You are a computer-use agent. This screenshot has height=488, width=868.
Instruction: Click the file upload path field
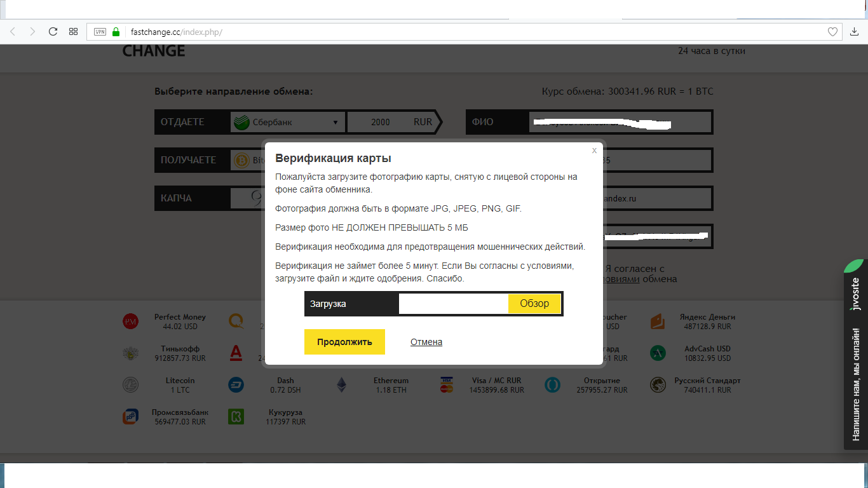click(453, 304)
